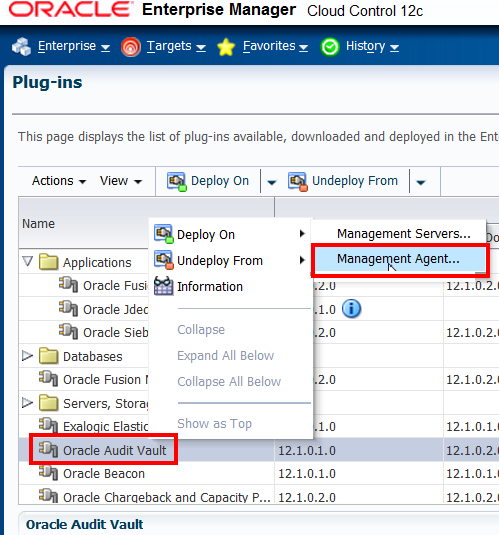Click toolbar Deploy On plug icon

tap(177, 181)
